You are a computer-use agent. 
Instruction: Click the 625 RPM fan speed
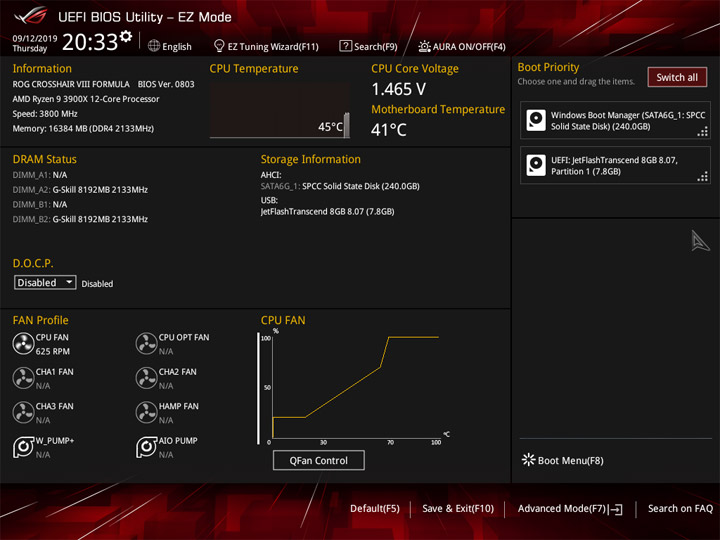point(53,351)
